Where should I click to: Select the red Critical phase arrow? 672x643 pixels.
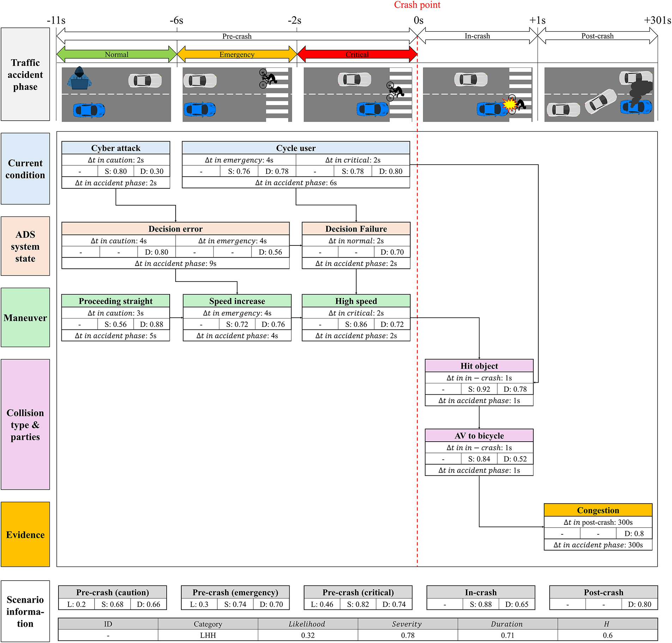(x=357, y=54)
